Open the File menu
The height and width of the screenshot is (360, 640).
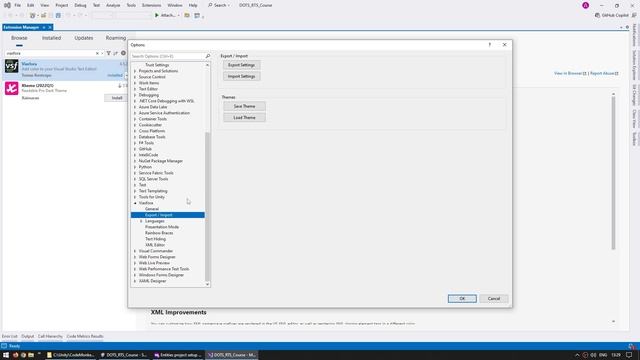pos(18,5)
